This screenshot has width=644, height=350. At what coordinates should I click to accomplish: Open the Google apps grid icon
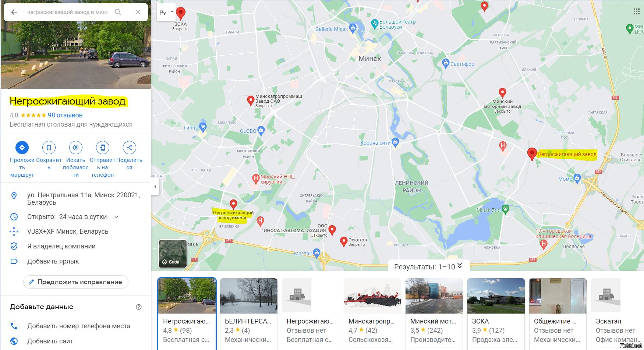(637, 11)
